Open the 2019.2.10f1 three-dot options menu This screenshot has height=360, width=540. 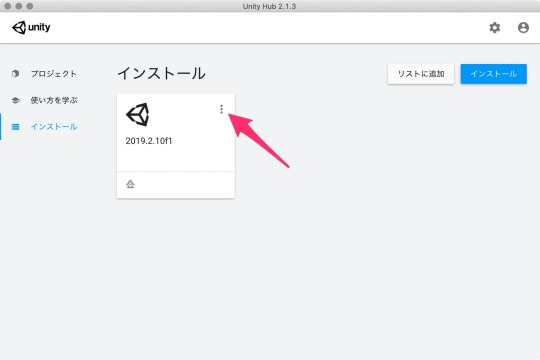[221, 109]
